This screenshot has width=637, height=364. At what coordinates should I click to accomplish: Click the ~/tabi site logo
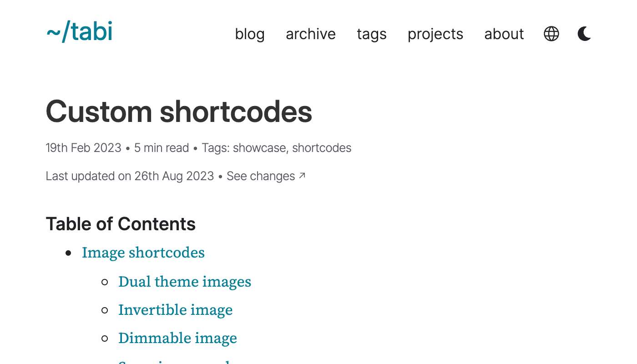pos(79,32)
